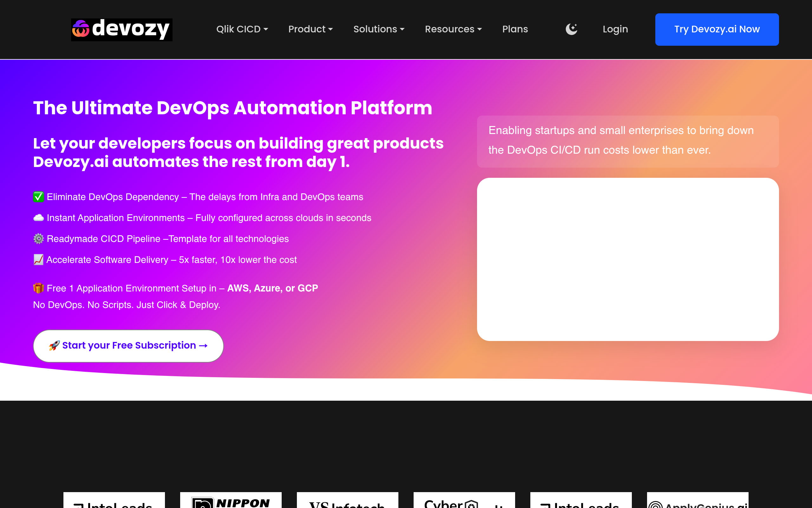Start your Free Subscription button

(128, 346)
